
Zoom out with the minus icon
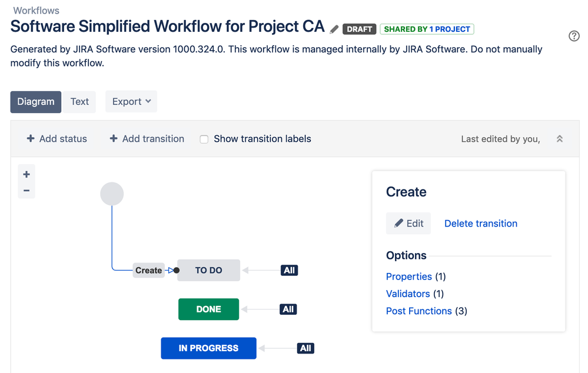pyautogui.click(x=26, y=191)
